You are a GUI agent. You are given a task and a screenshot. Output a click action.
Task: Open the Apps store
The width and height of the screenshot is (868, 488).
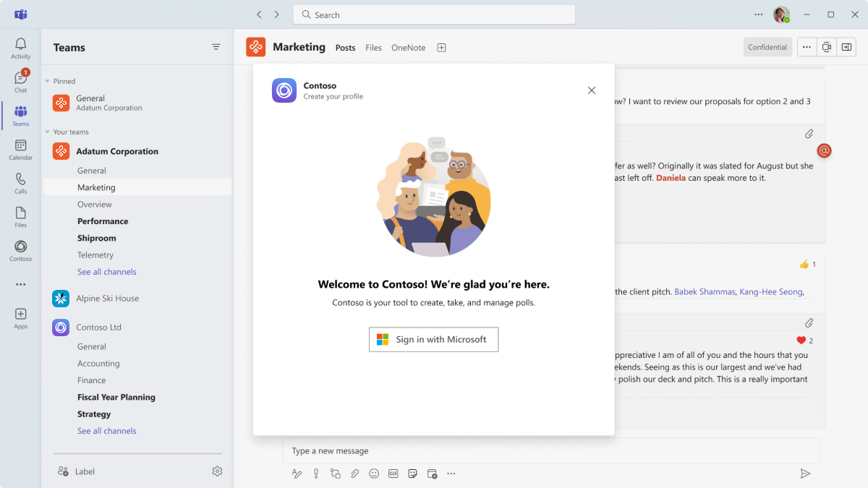click(x=20, y=318)
